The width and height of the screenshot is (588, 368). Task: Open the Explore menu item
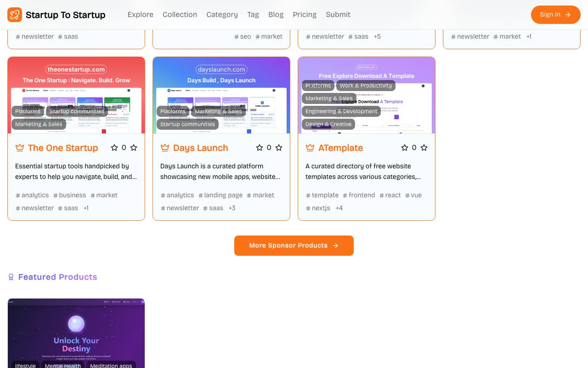pos(141,15)
